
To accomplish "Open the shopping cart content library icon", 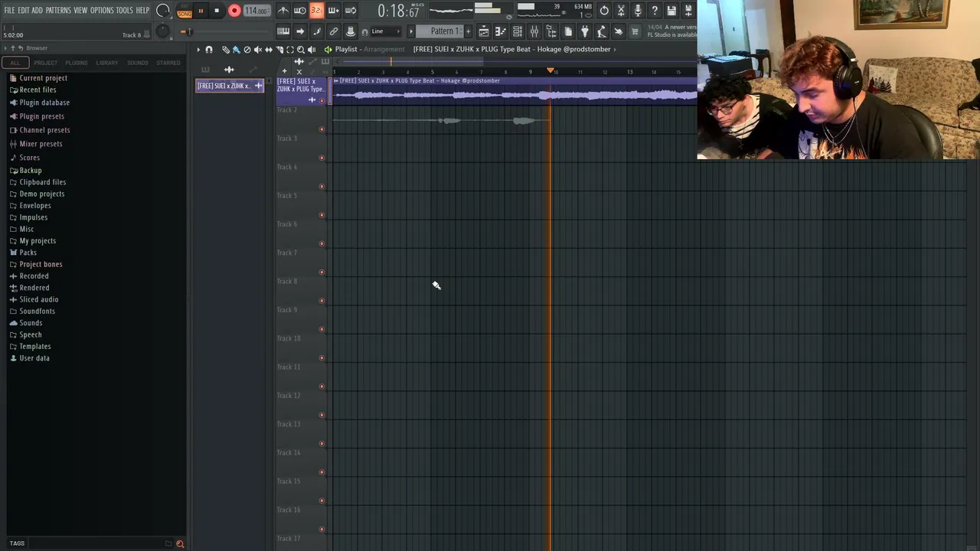I will pos(635,31).
